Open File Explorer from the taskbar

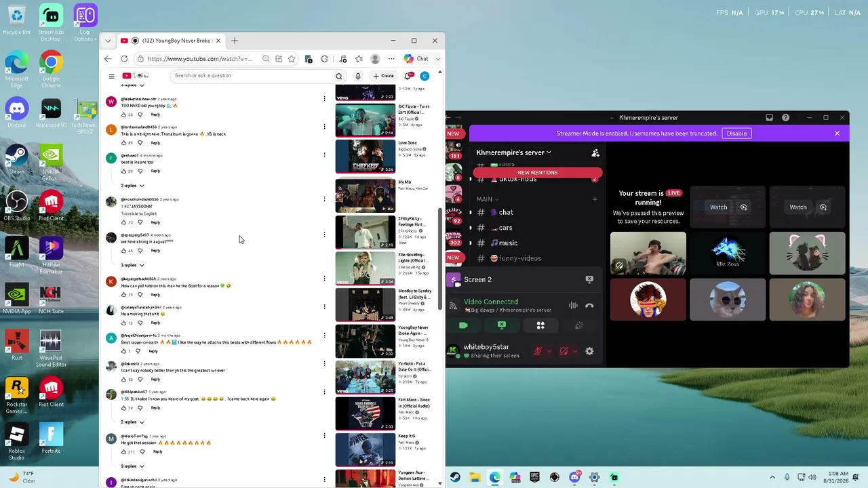[x=475, y=477]
